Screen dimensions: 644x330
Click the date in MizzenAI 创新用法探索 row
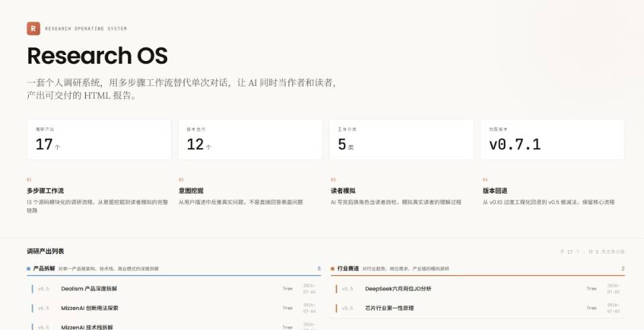pos(310,309)
